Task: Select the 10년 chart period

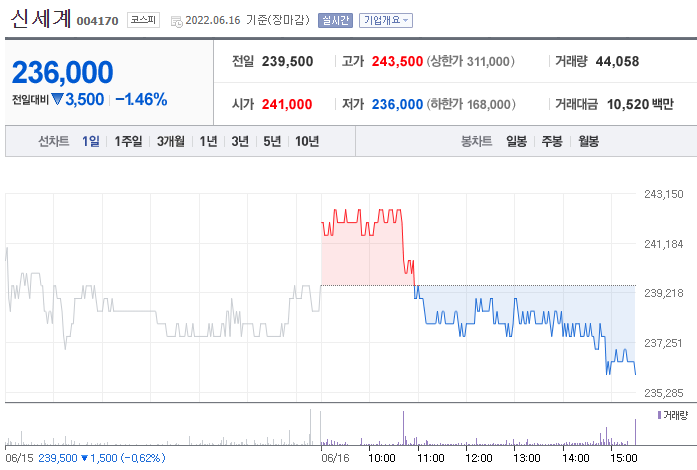Action: [307, 141]
